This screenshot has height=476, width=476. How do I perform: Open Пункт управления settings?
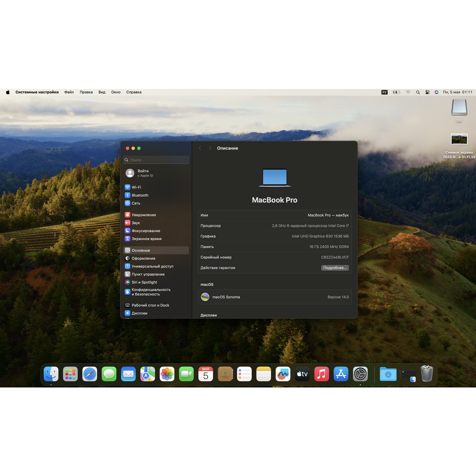tap(156, 274)
